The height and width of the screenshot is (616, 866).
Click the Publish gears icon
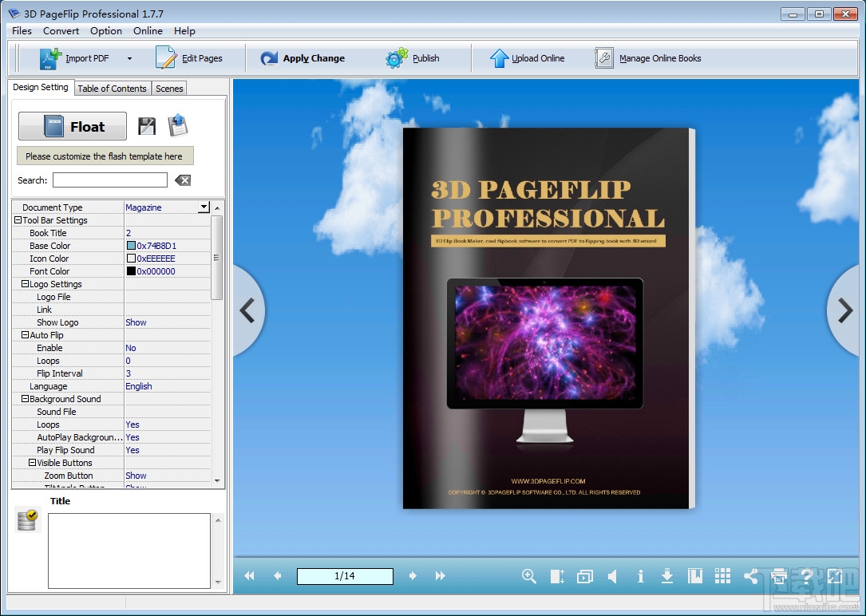397,58
